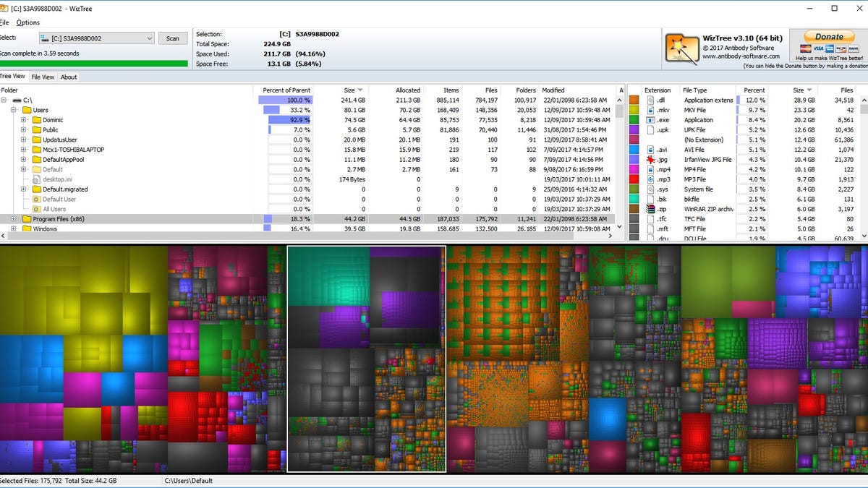This screenshot has height=488, width=868.
Task: Click the red .mp3 color swatch
Action: click(x=634, y=179)
